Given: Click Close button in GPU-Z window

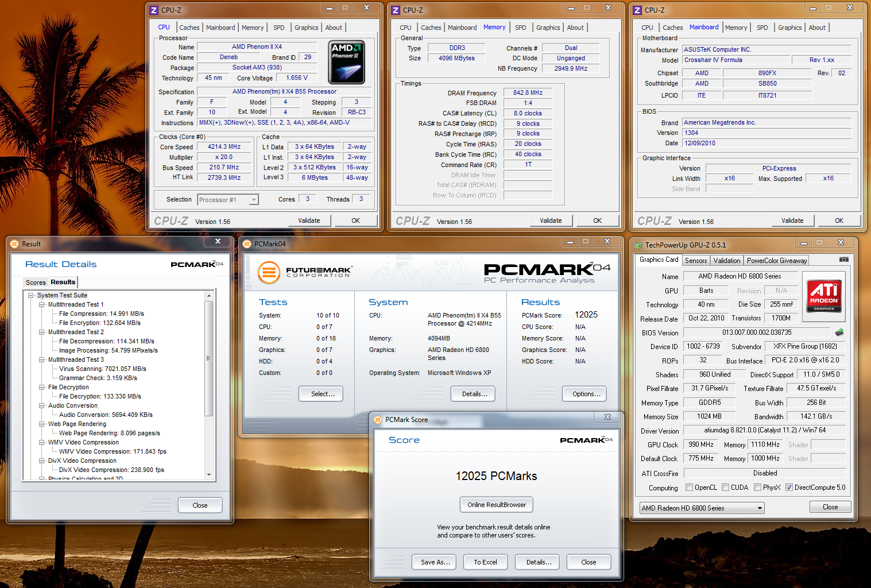Looking at the screenshot, I should click(830, 507).
